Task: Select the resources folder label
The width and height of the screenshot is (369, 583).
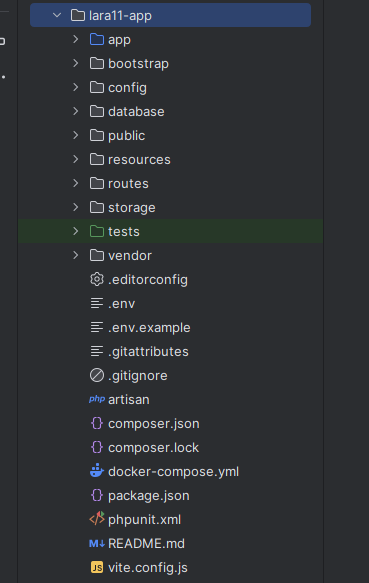Action: coord(139,160)
